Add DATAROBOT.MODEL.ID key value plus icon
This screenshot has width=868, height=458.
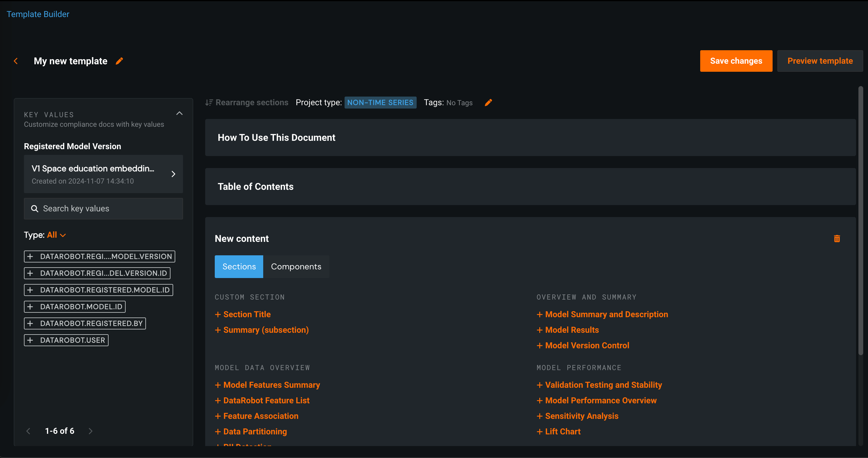[30, 307]
